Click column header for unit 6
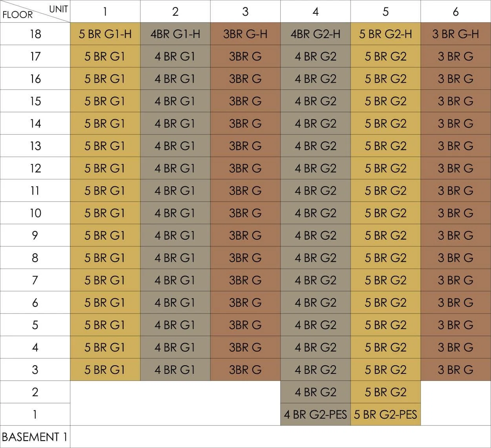This screenshot has width=491, height=448. pyautogui.click(x=456, y=11)
